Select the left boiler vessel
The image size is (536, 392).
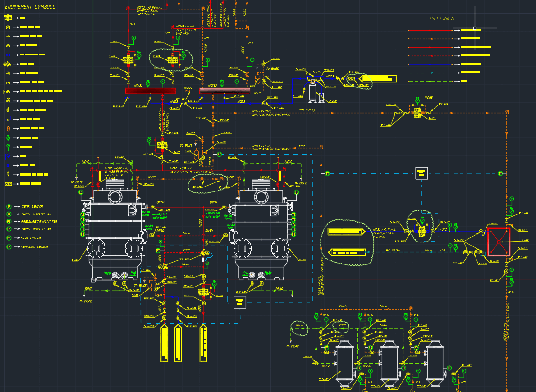(x=115, y=234)
